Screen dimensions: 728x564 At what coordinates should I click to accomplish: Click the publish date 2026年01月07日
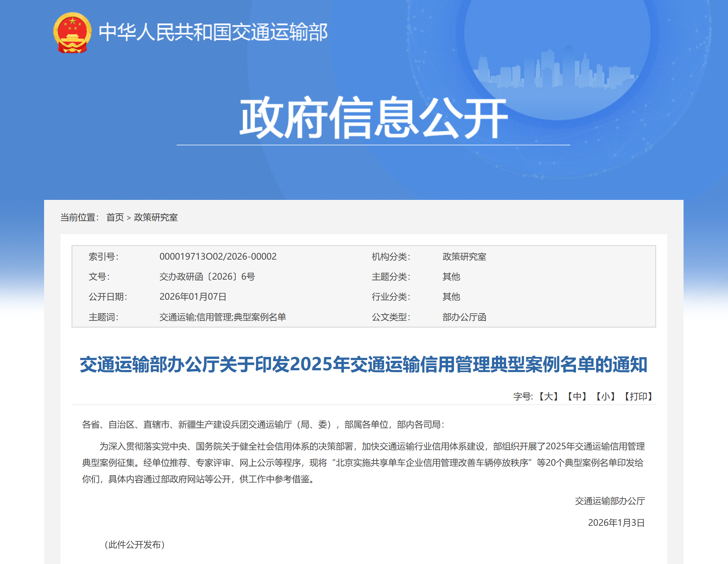click(x=193, y=297)
